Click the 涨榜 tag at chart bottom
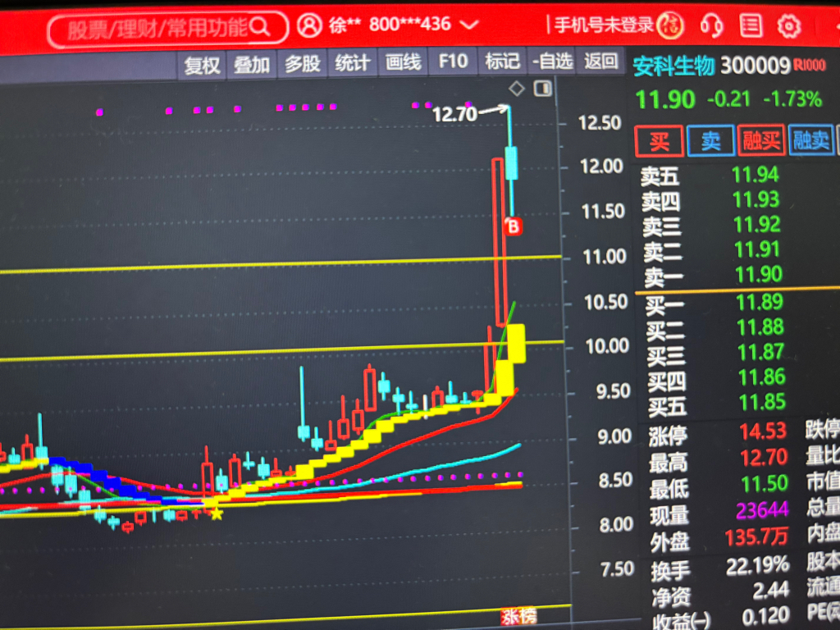840x630 pixels. (x=518, y=617)
